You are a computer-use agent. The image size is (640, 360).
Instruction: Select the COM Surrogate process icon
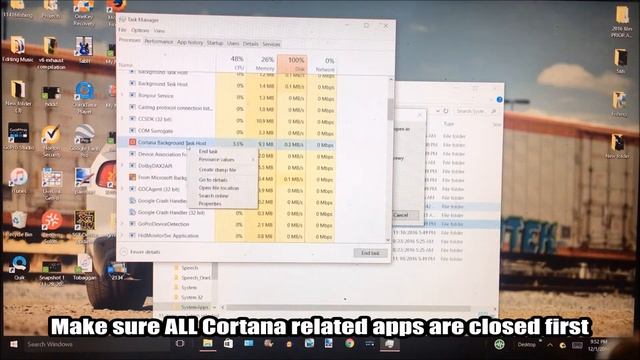point(132,130)
